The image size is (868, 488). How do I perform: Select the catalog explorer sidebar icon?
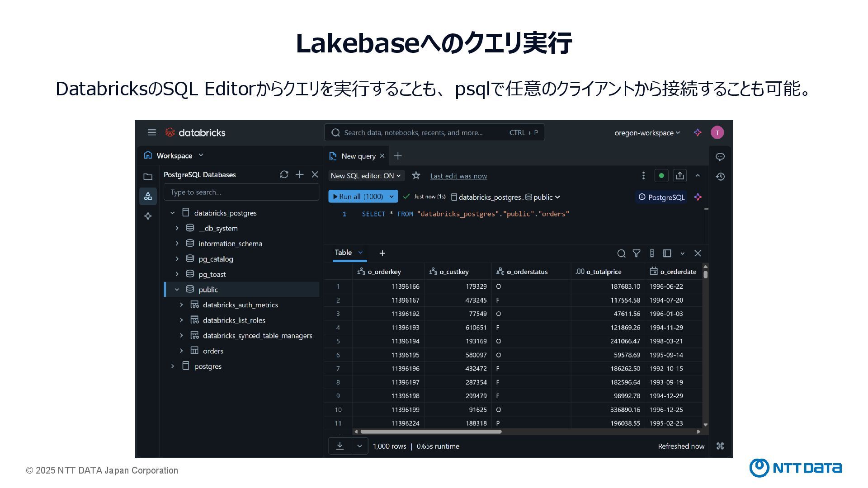148,196
